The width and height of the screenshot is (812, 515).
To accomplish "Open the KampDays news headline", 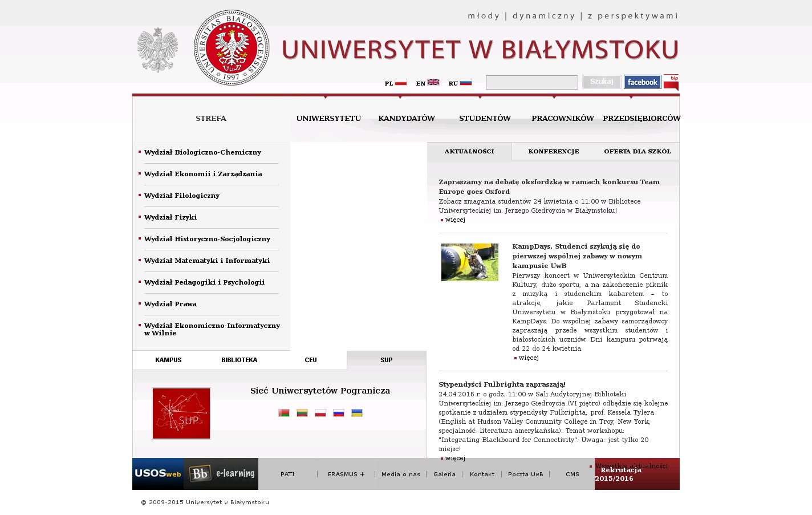I will (x=577, y=256).
